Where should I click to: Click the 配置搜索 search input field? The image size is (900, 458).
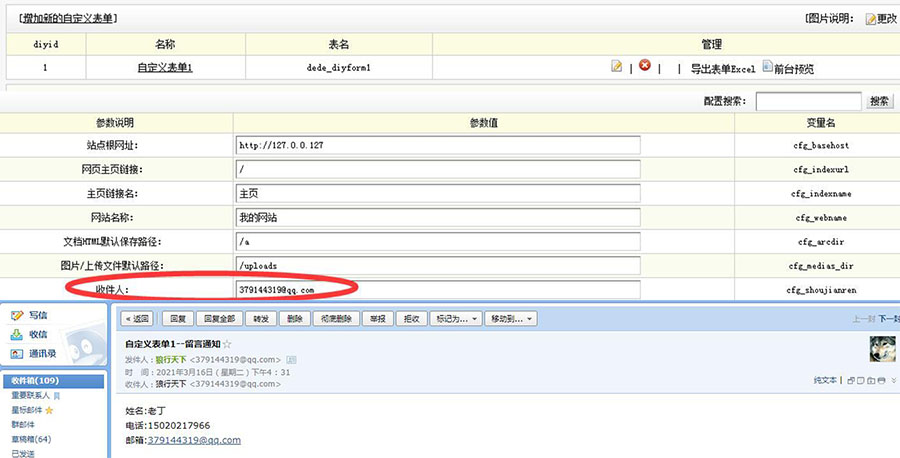click(808, 101)
